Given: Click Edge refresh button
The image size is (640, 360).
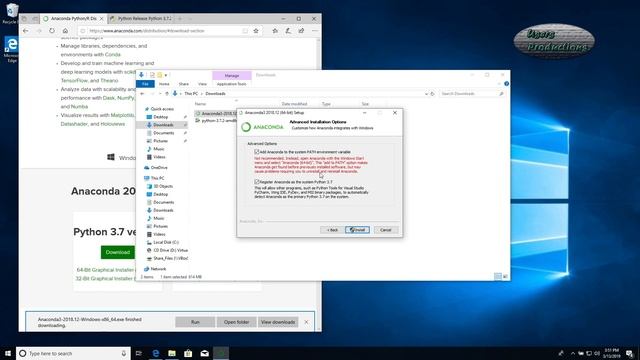Looking at the screenshot, I should tap(52, 31).
